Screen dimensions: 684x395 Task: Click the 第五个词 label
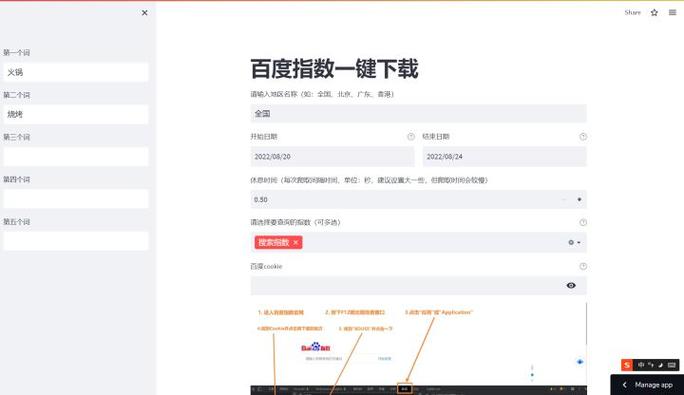17,222
